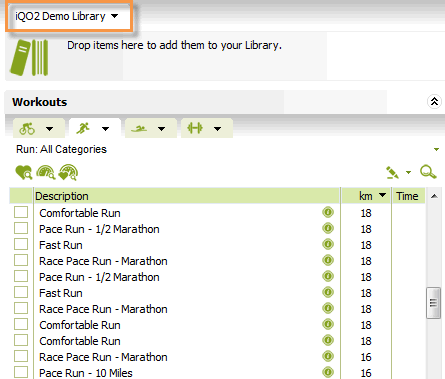Check the second Fast Run row checkbox

tap(21, 292)
